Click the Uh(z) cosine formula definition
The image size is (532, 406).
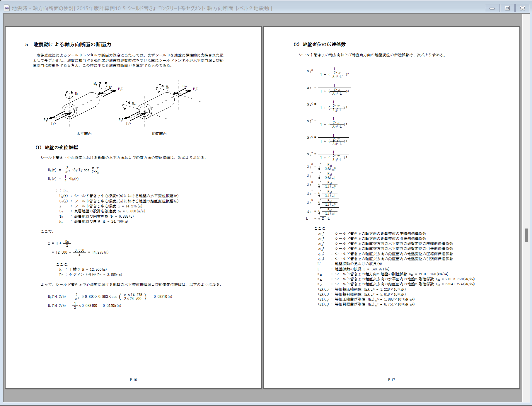coord(74,170)
